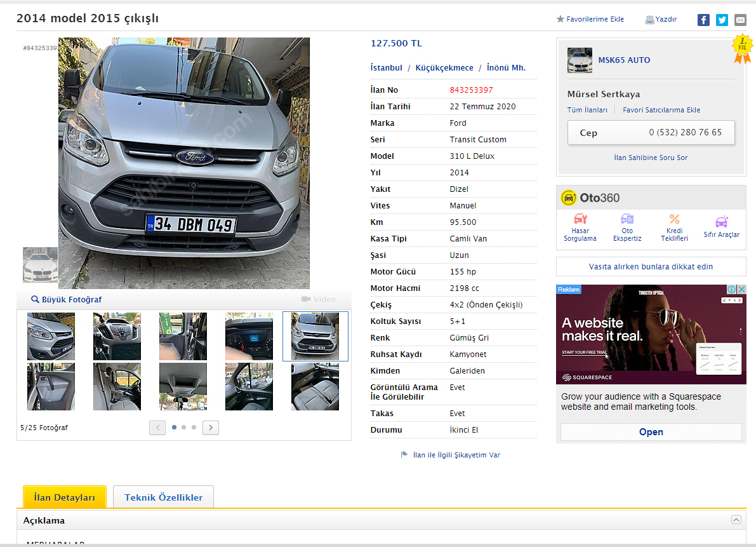Image resolution: width=756 pixels, height=547 pixels.
Task: View Tüm İlanları of seller
Action: [587, 110]
